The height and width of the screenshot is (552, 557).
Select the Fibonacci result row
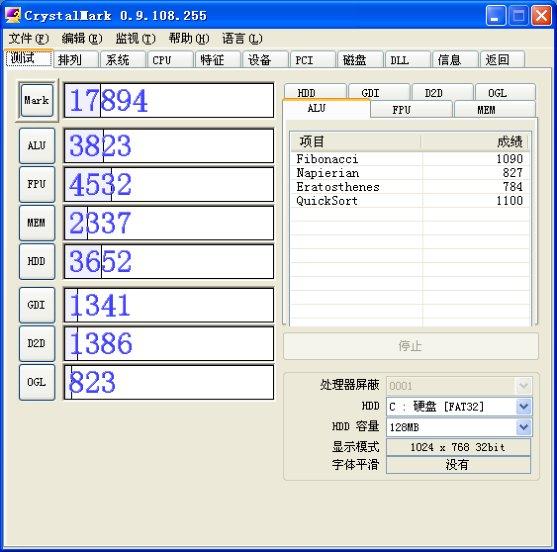pos(410,159)
